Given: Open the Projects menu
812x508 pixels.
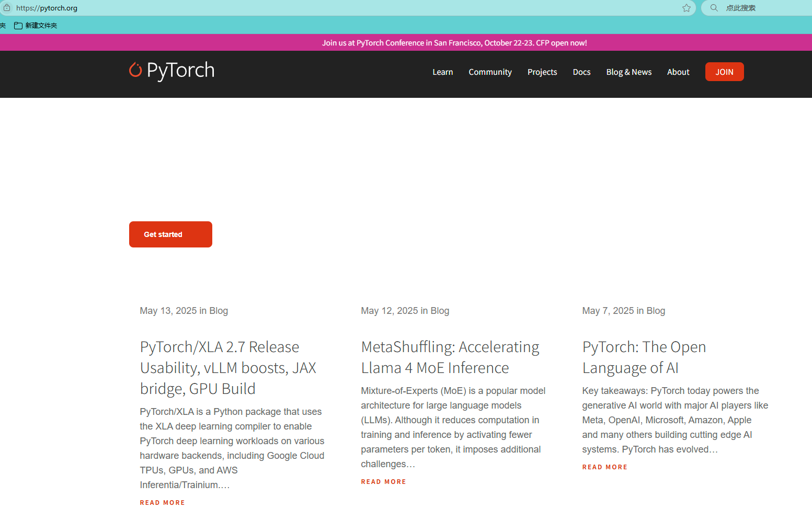Looking at the screenshot, I should 542,72.
